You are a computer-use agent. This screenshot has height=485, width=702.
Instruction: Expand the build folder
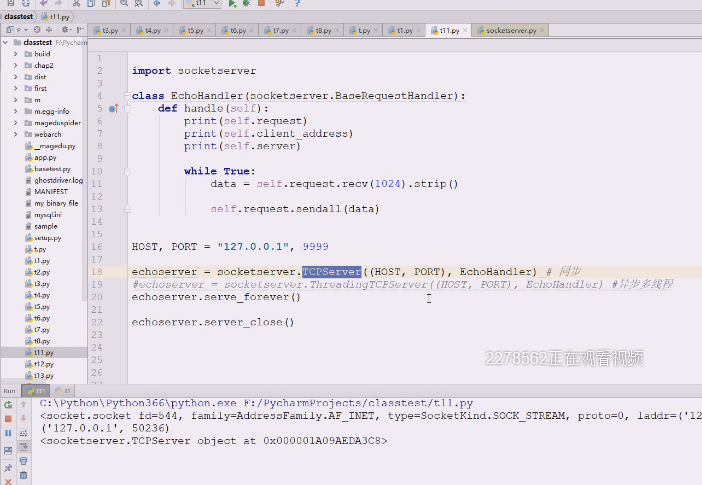click(16, 54)
